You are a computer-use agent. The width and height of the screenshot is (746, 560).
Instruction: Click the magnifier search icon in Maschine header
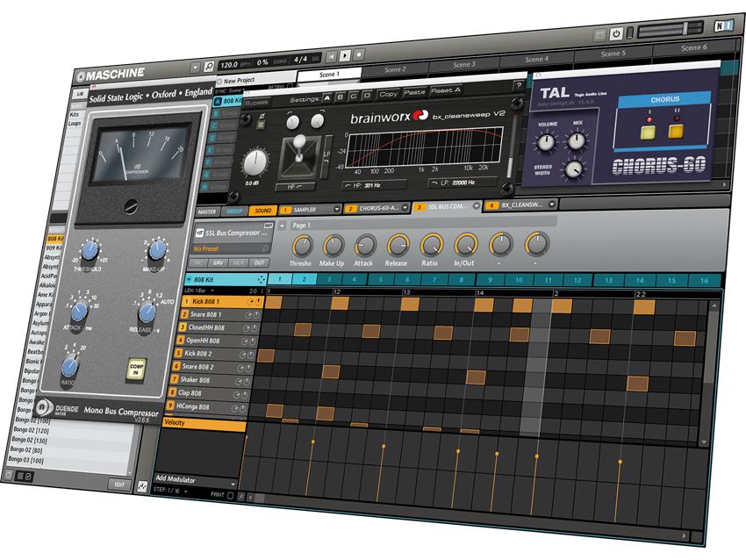pyautogui.click(x=209, y=66)
